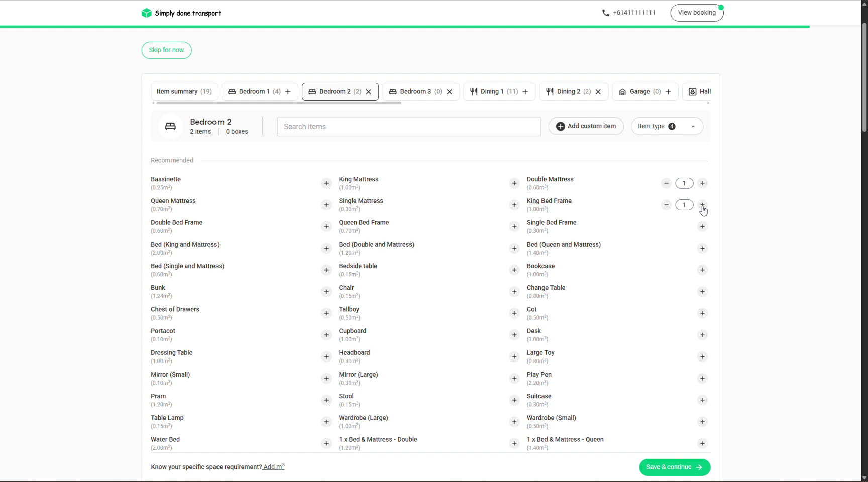Image resolution: width=868 pixels, height=482 pixels.
Task: Click the Add custom item button
Action: (x=586, y=126)
